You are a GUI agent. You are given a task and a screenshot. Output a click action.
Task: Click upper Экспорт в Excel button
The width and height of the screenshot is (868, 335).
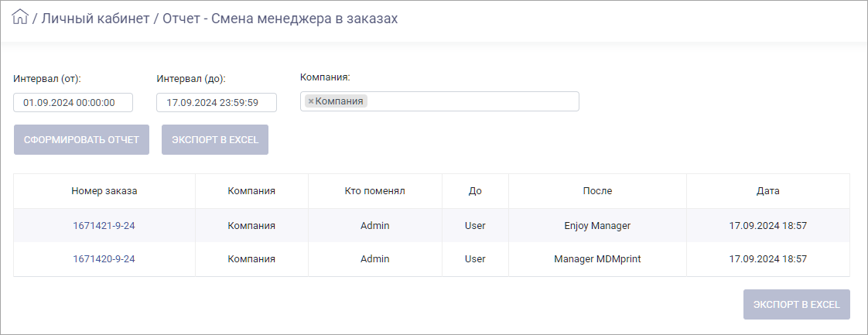point(215,139)
